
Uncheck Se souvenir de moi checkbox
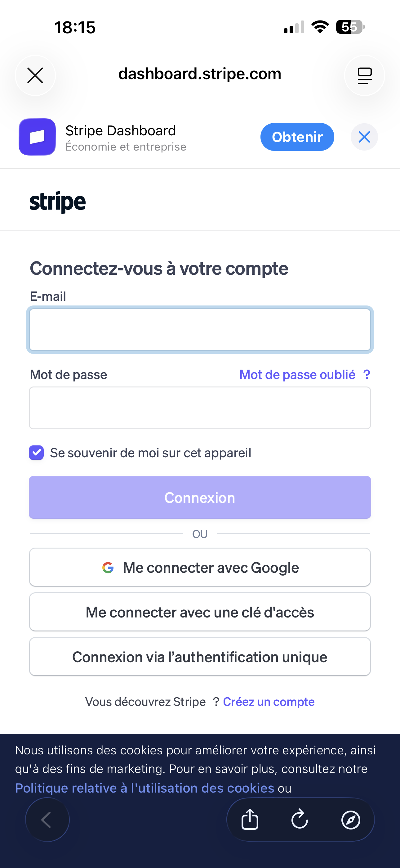pyautogui.click(x=36, y=453)
